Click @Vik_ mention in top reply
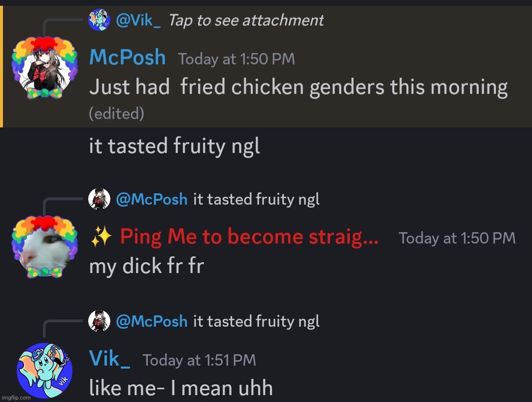 (138, 20)
